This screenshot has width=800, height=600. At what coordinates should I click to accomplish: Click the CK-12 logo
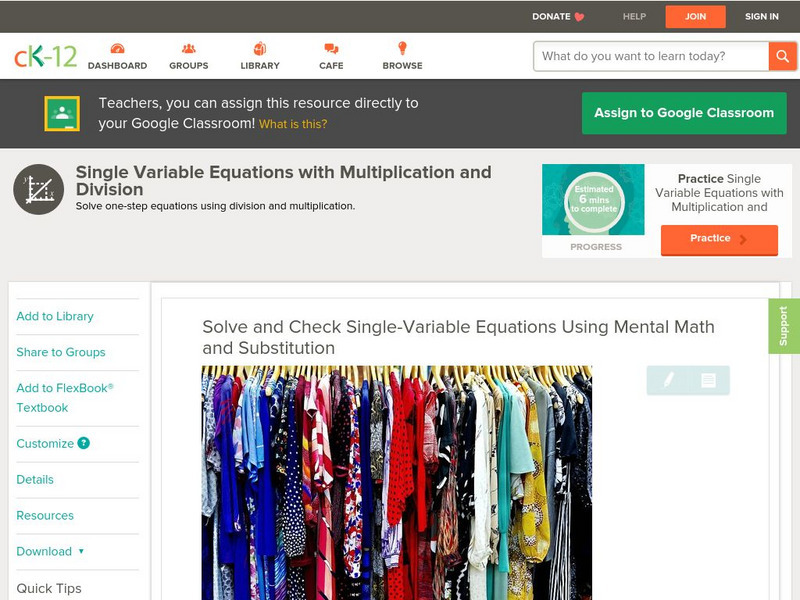[45, 56]
